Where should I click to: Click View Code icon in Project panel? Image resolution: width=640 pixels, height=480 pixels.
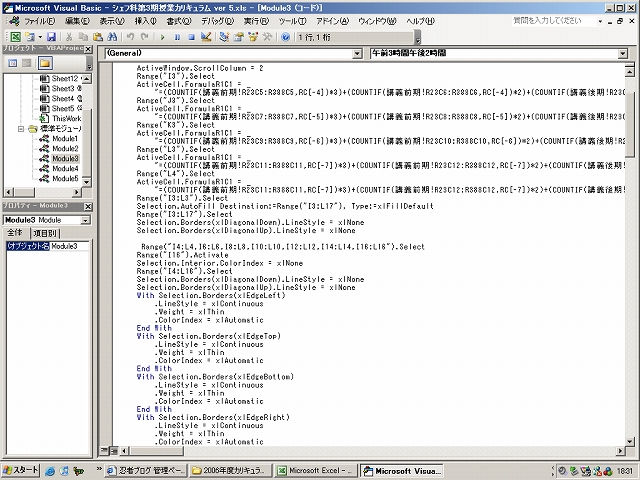(13, 63)
